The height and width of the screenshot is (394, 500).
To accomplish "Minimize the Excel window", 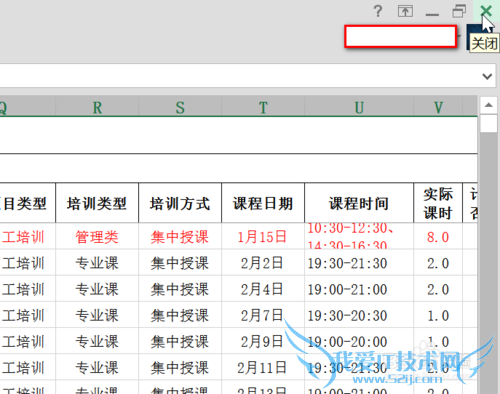I will coord(432,14).
